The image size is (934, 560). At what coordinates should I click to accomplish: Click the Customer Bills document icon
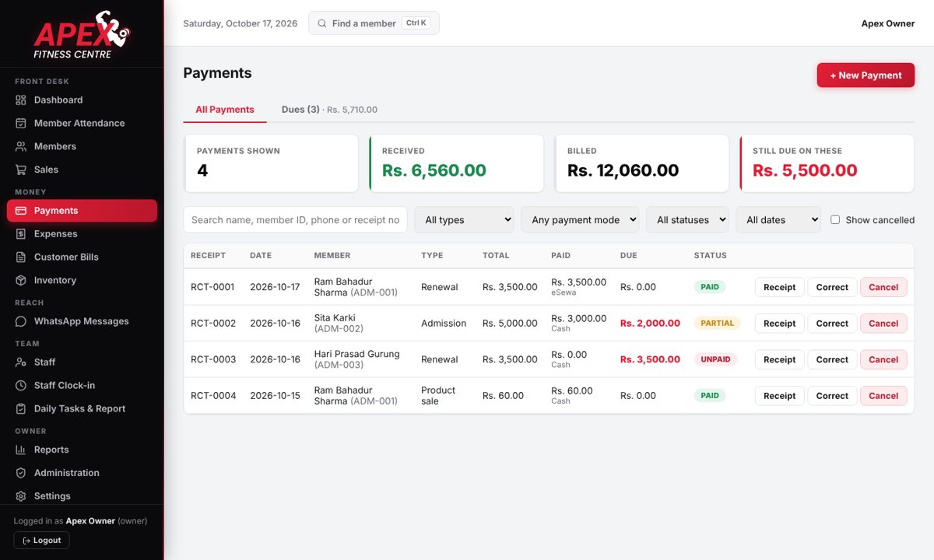coord(21,257)
